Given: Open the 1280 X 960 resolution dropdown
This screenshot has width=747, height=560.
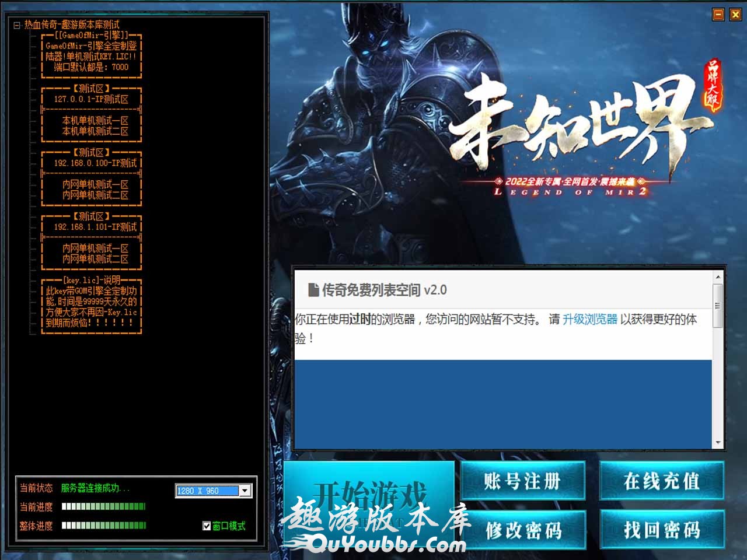Looking at the screenshot, I should point(245,491).
